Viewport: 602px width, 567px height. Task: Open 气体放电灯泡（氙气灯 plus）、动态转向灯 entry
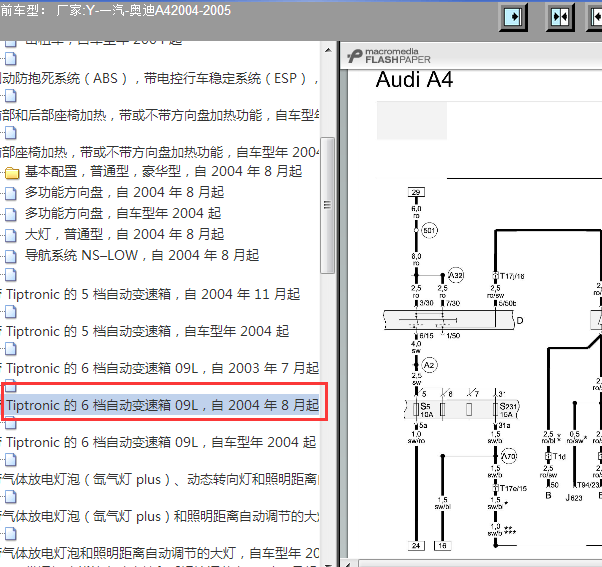point(160,479)
